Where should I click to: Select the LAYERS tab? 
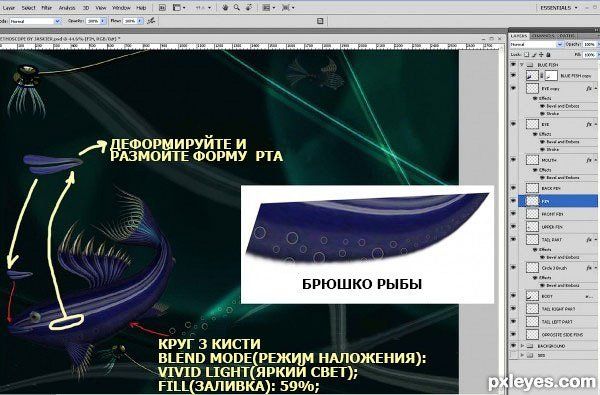tap(519, 36)
